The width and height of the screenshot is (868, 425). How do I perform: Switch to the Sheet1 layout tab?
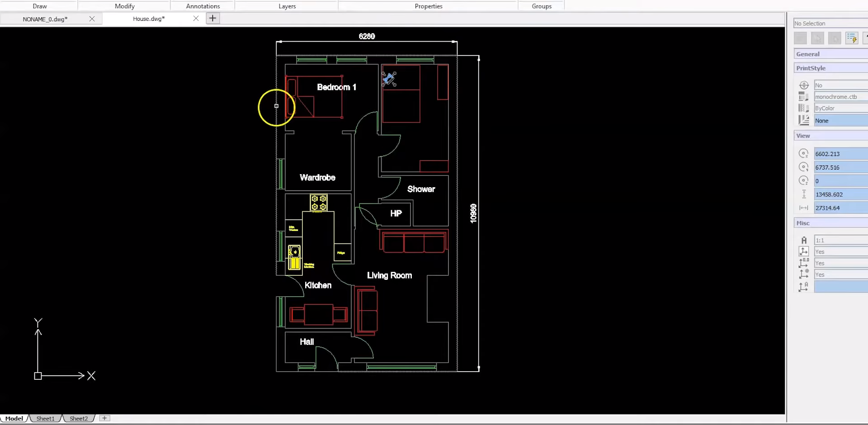coord(45,418)
